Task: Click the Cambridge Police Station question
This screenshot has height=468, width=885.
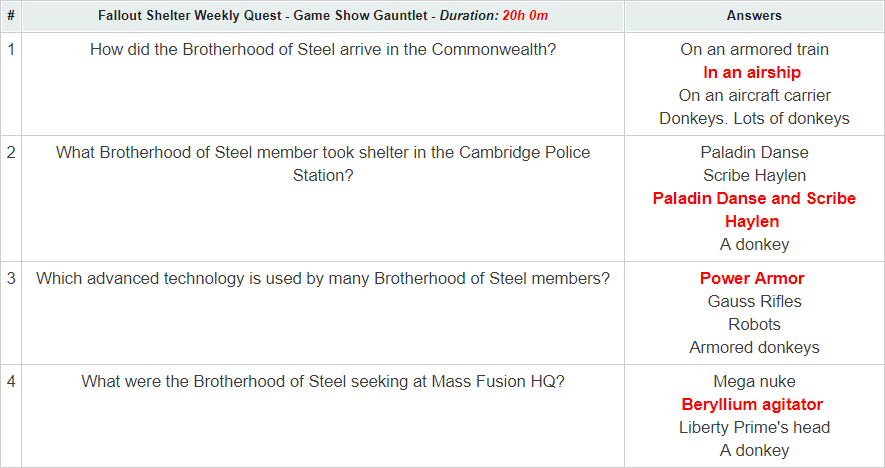Action: pos(323,163)
